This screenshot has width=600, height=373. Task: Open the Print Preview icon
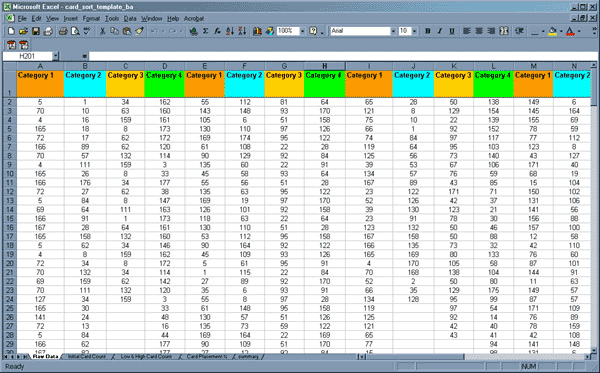tap(75, 31)
